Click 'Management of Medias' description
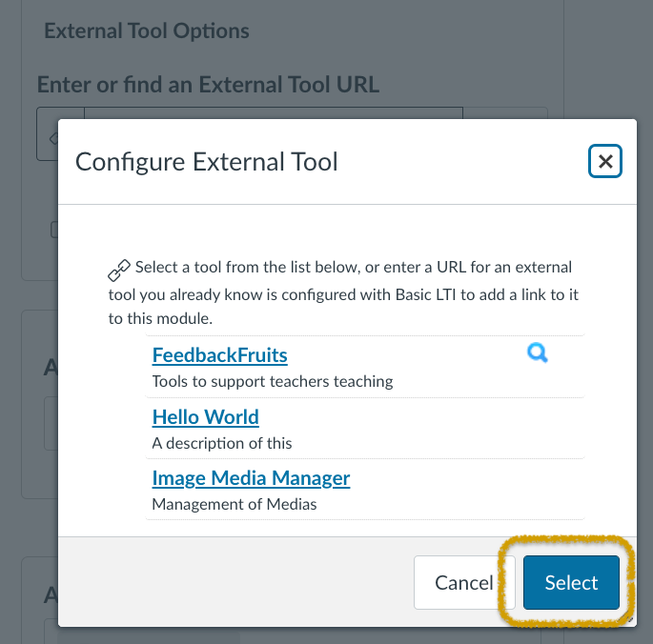 click(x=235, y=504)
